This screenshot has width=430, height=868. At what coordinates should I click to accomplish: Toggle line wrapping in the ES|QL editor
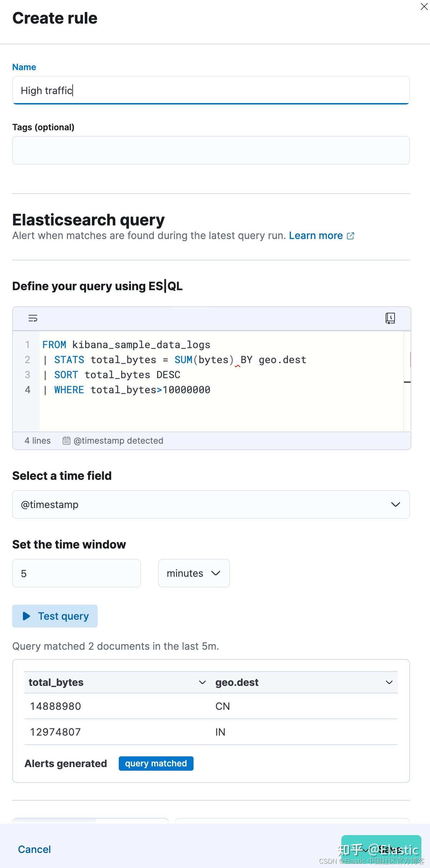click(x=33, y=318)
